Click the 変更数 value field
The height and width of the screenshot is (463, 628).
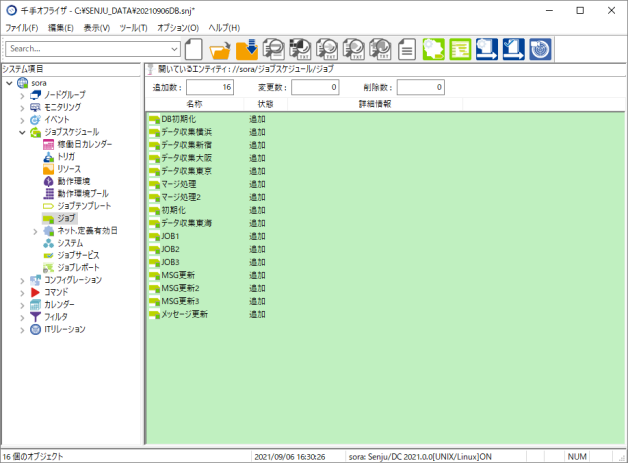coord(315,87)
